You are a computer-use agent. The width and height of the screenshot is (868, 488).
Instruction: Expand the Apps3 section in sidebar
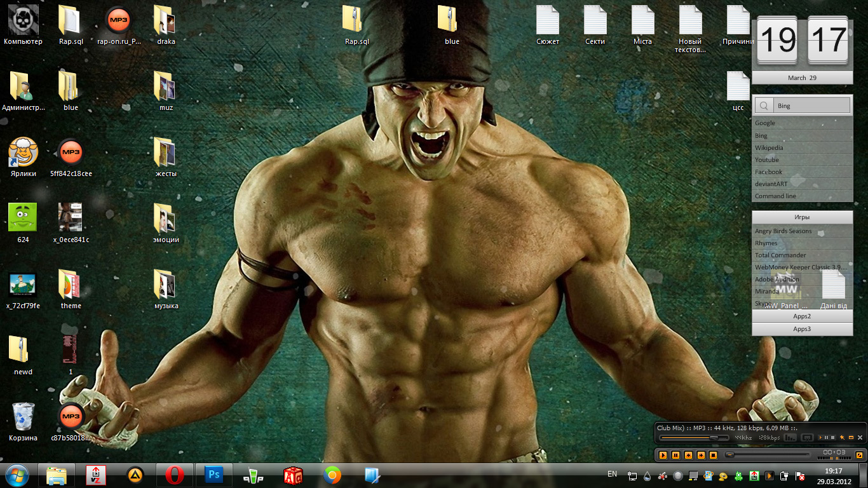(802, 329)
